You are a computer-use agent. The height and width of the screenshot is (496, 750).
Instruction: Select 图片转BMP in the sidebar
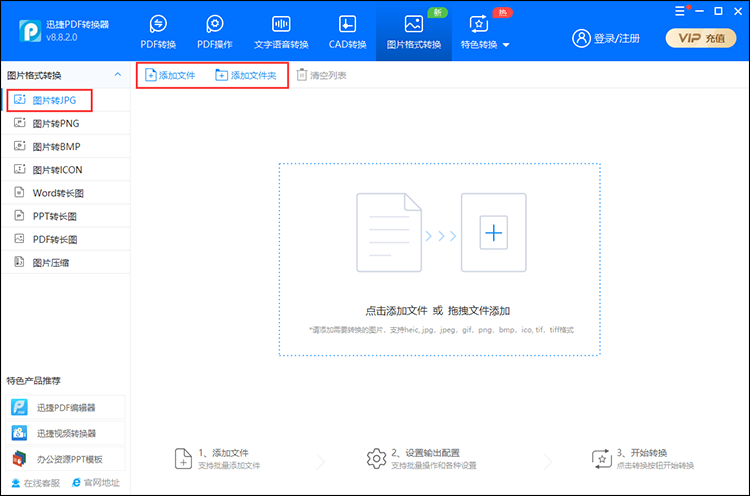(x=66, y=146)
